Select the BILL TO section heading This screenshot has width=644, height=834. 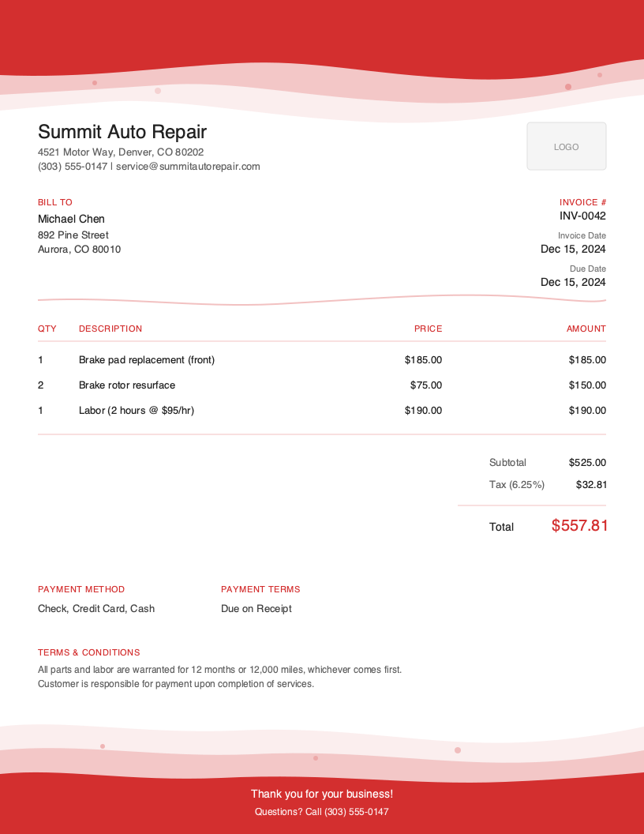54,202
